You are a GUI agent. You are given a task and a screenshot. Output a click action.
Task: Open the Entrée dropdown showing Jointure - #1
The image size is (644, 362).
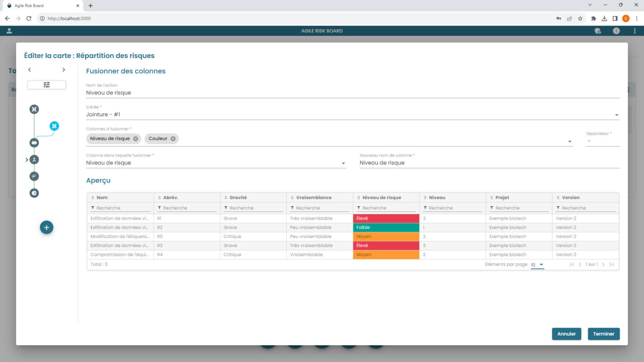pos(616,114)
